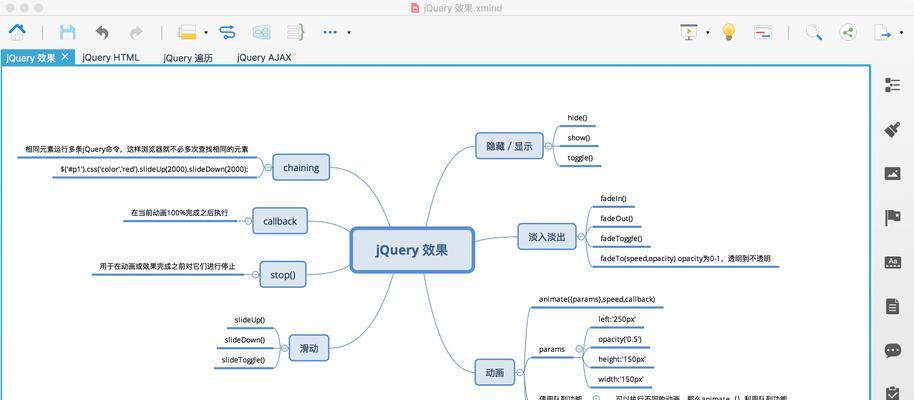Select the callback topic
This screenshot has width=914, height=400.
click(x=280, y=221)
